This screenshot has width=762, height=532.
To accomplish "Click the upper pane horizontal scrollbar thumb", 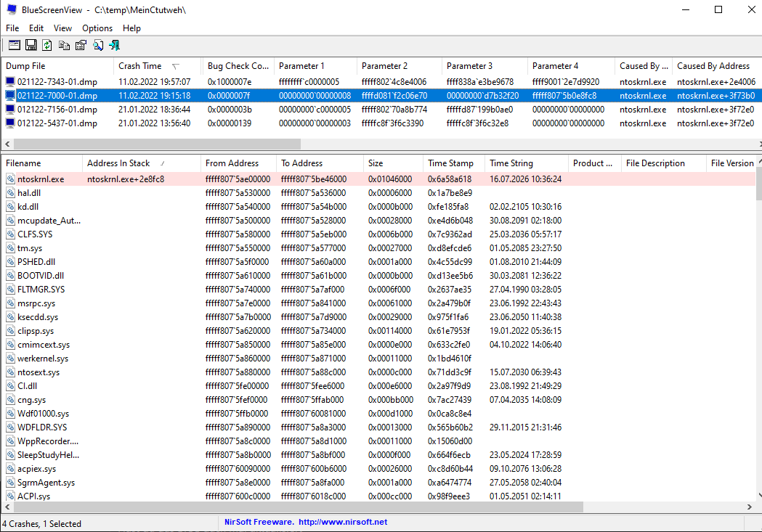I will (x=157, y=144).
